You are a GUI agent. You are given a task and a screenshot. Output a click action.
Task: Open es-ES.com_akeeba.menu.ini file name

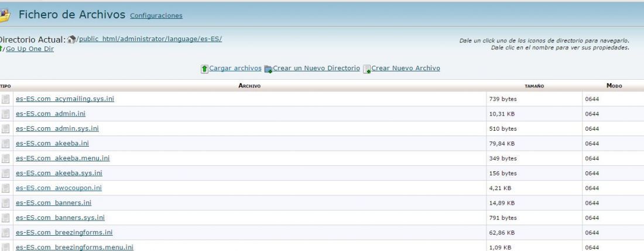point(63,158)
